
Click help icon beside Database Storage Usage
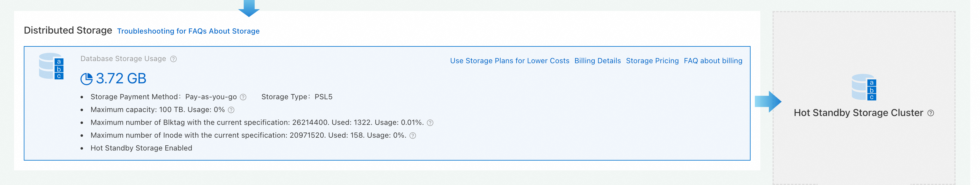tap(174, 59)
